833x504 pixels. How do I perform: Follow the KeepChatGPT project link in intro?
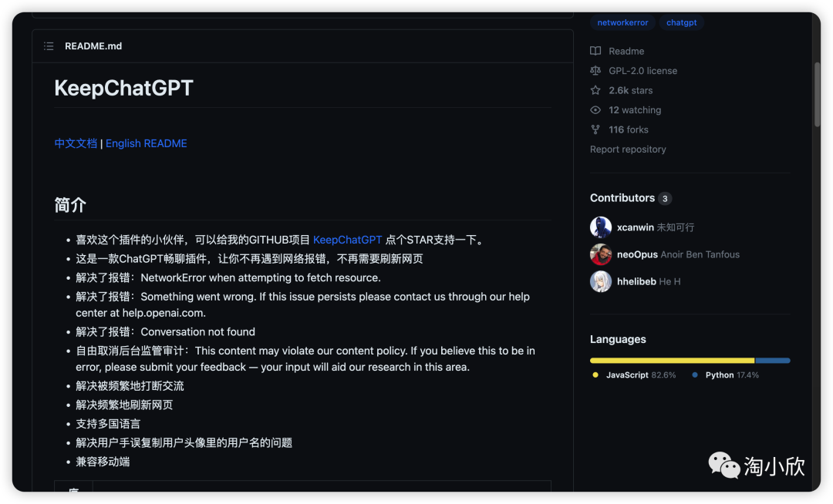[347, 240]
